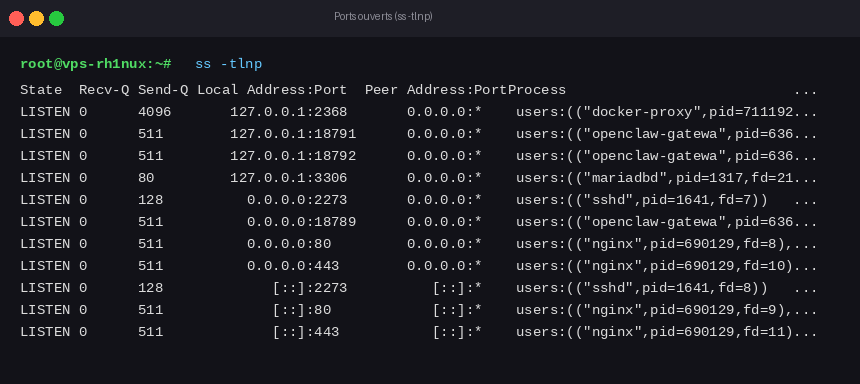This screenshot has height=384, width=860.
Task: Click the Send-Q value 4096
Action: point(155,112)
